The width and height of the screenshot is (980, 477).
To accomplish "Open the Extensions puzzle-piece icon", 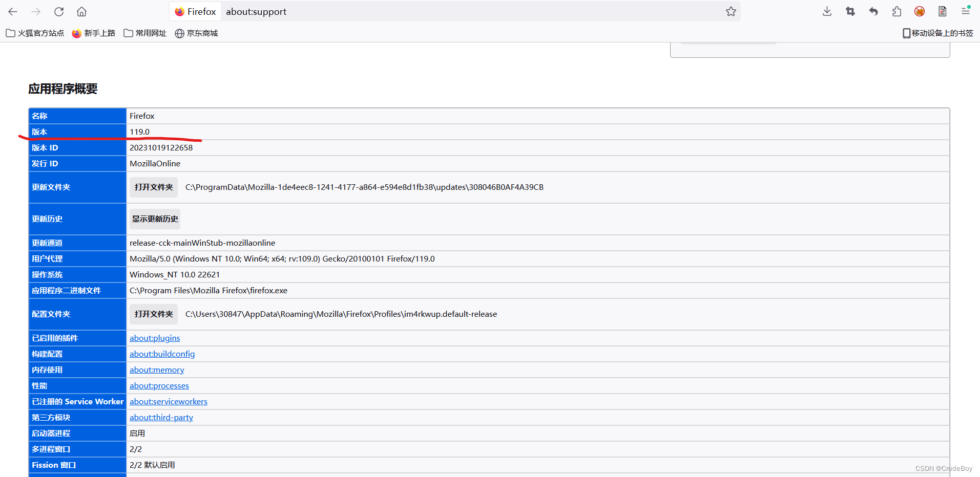I will tap(896, 11).
